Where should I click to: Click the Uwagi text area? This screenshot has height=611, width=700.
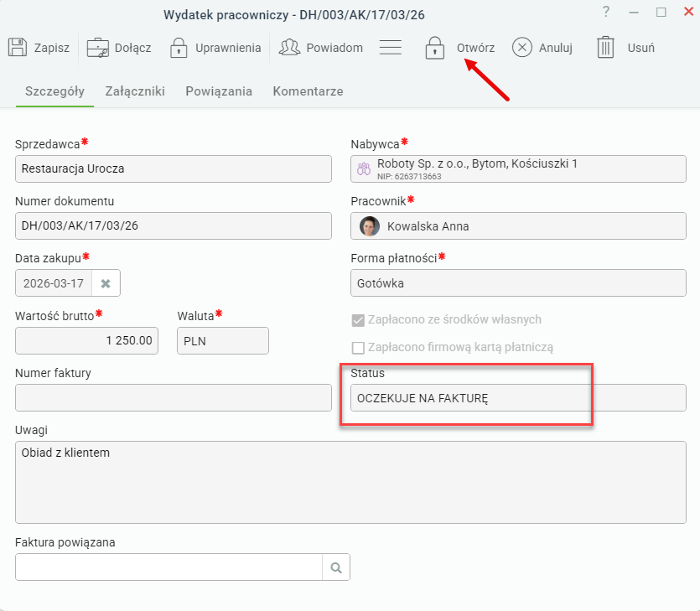point(350,483)
